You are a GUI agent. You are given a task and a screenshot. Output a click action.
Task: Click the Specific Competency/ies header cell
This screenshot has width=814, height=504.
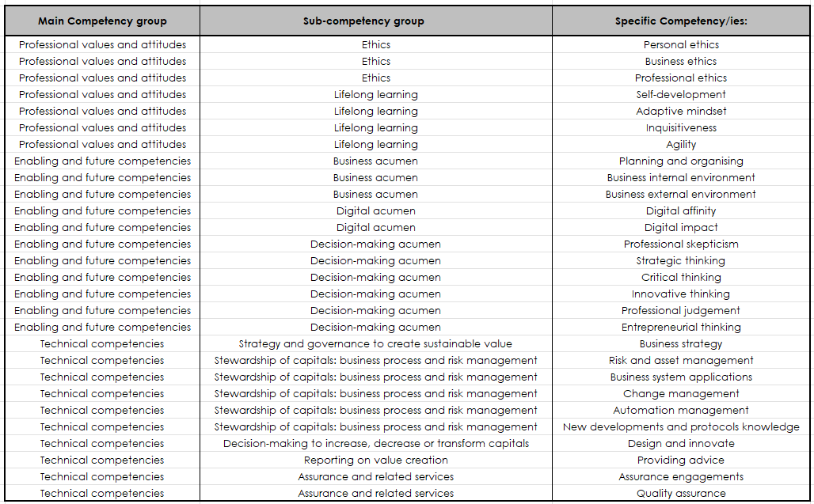(x=681, y=21)
